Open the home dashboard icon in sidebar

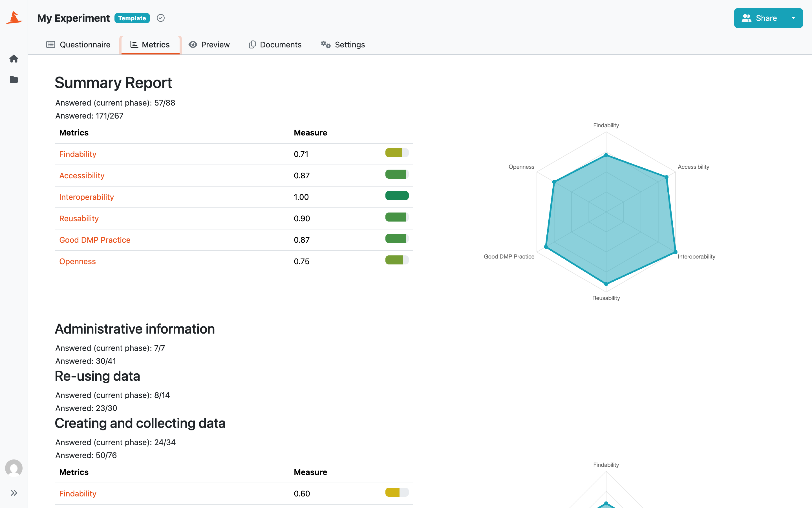(14, 59)
